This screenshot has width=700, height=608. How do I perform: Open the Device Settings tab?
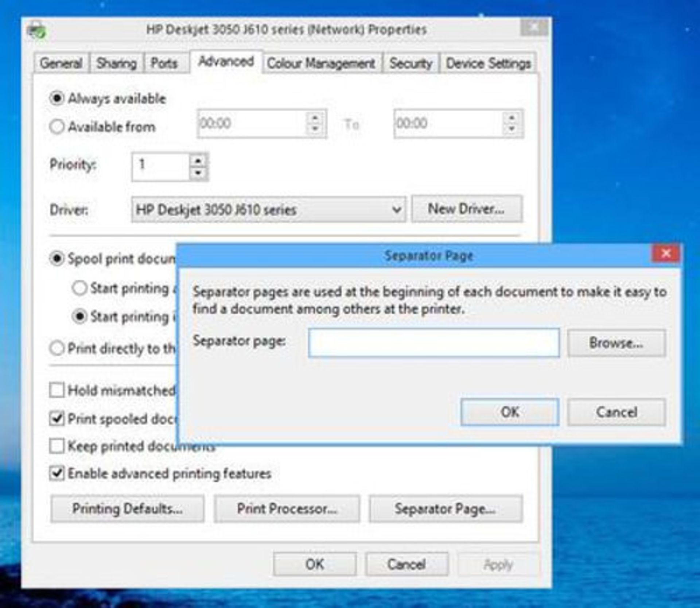[488, 63]
